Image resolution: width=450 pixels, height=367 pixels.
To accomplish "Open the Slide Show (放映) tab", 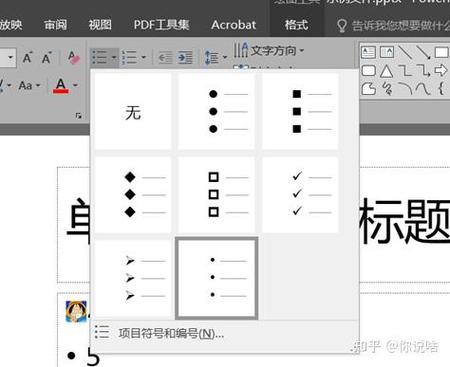I will coord(11,25).
